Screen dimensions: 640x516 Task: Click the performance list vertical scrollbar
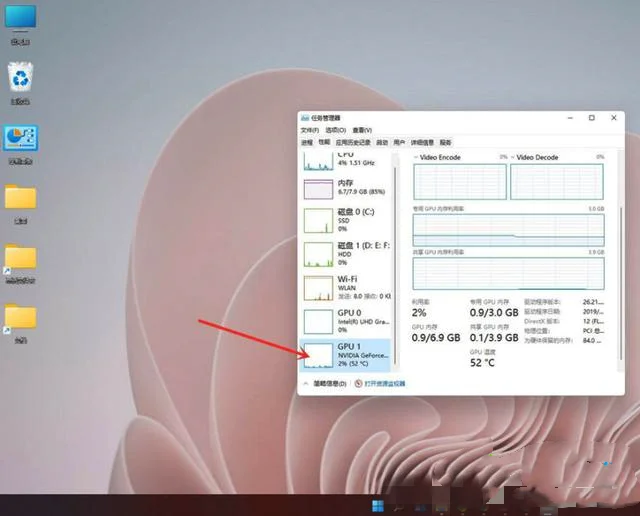pos(396,250)
